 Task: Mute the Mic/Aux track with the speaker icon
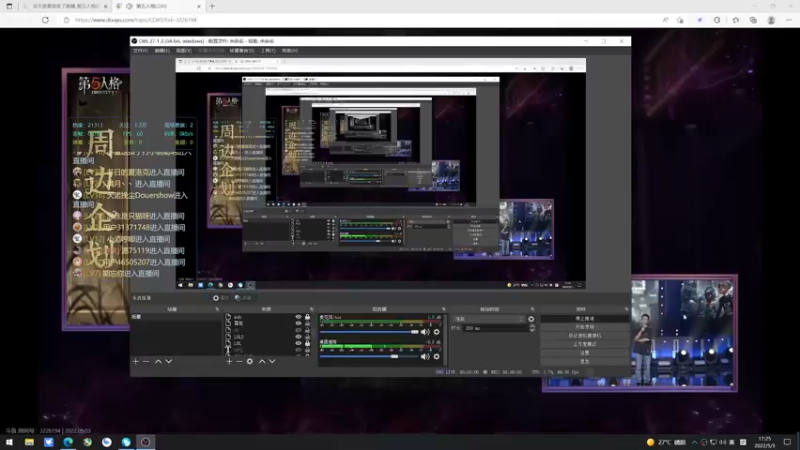[425, 332]
